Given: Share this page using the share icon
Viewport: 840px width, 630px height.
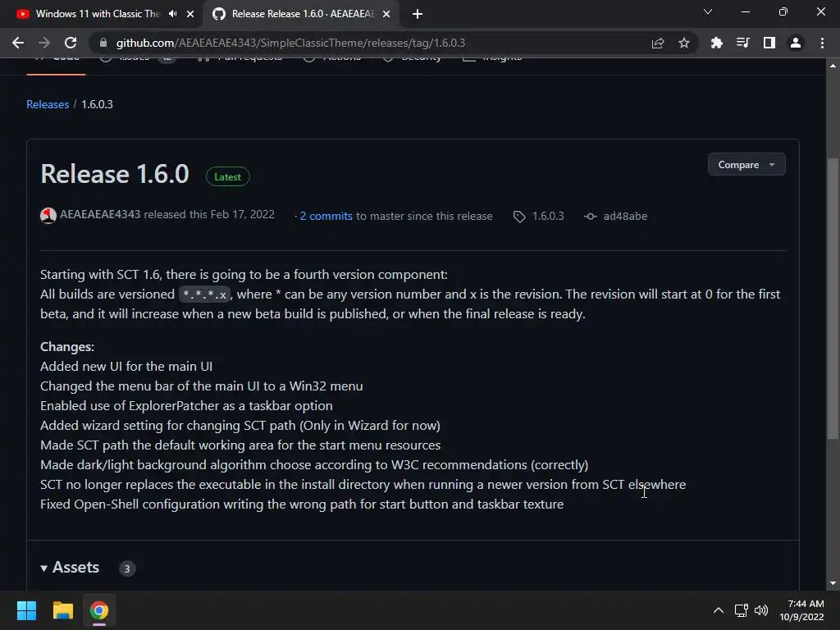Looking at the screenshot, I should point(658,43).
